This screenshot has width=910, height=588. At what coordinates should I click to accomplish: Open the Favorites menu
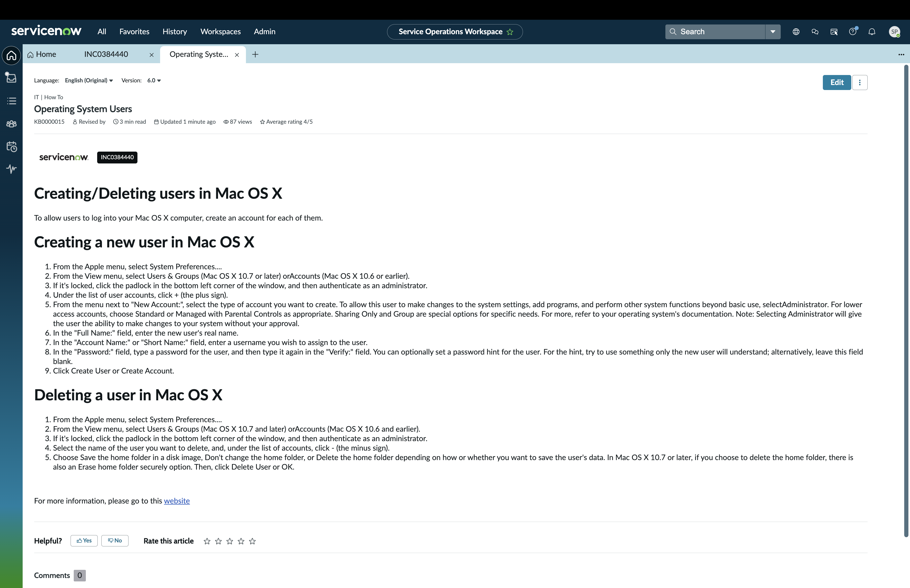point(134,32)
